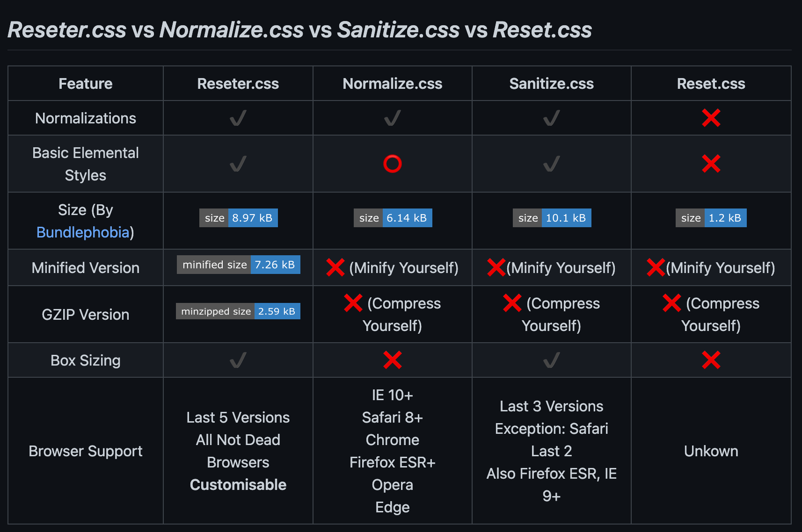Click red circle icon in Normalize.css column

click(x=392, y=164)
